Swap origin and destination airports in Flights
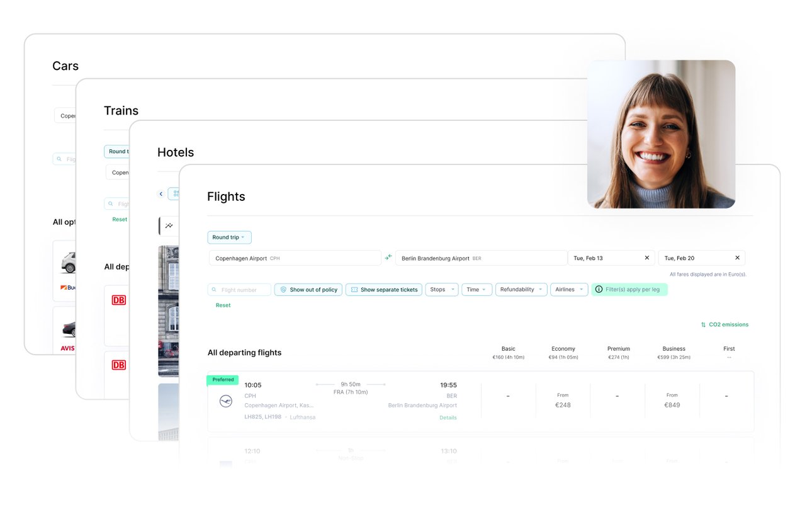 [x=388, y=258]
